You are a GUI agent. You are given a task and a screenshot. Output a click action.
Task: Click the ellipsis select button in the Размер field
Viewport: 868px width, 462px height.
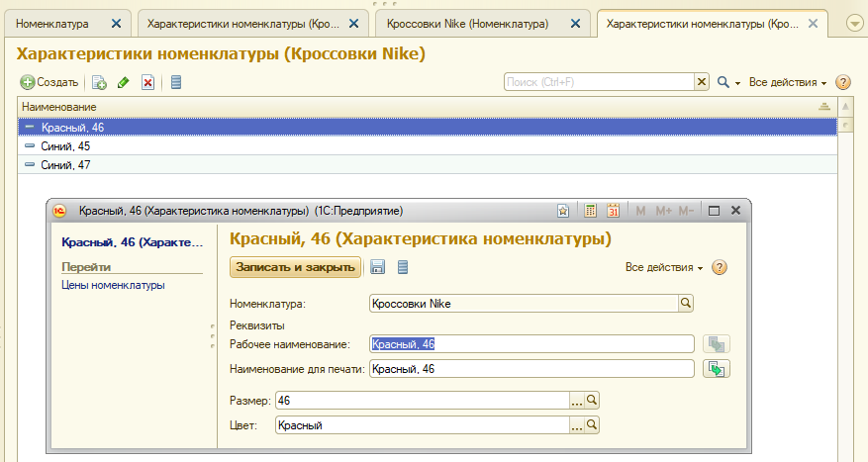(x=577, y=401)
